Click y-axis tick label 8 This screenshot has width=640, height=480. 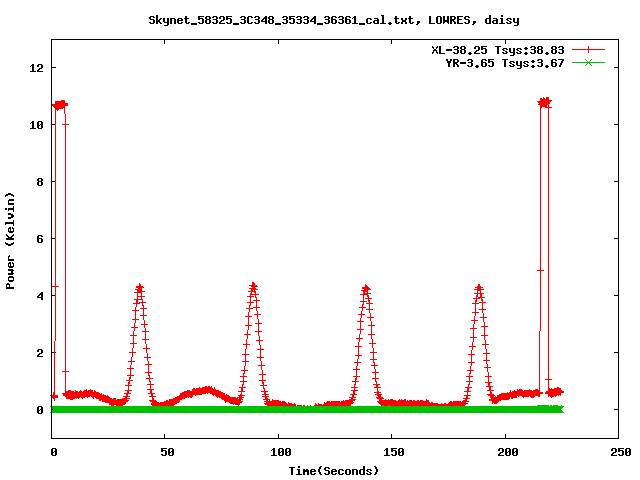(x=40, y=182)
